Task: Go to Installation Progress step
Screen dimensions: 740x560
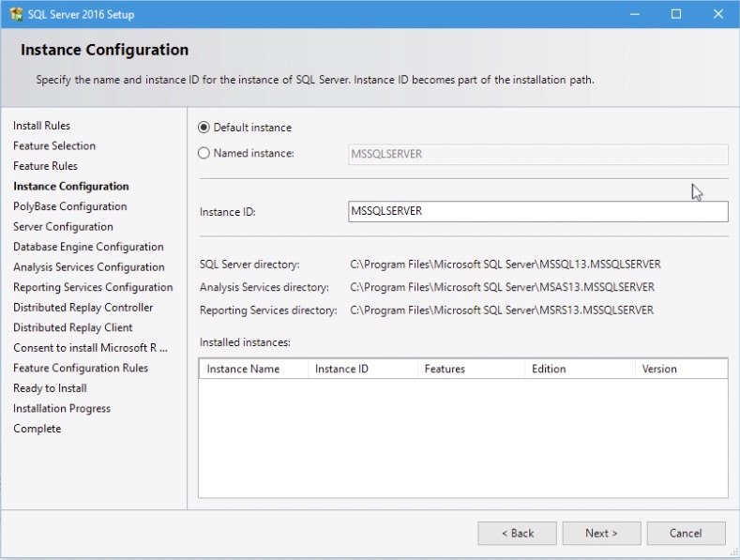Action: click(x=62, y=408)
